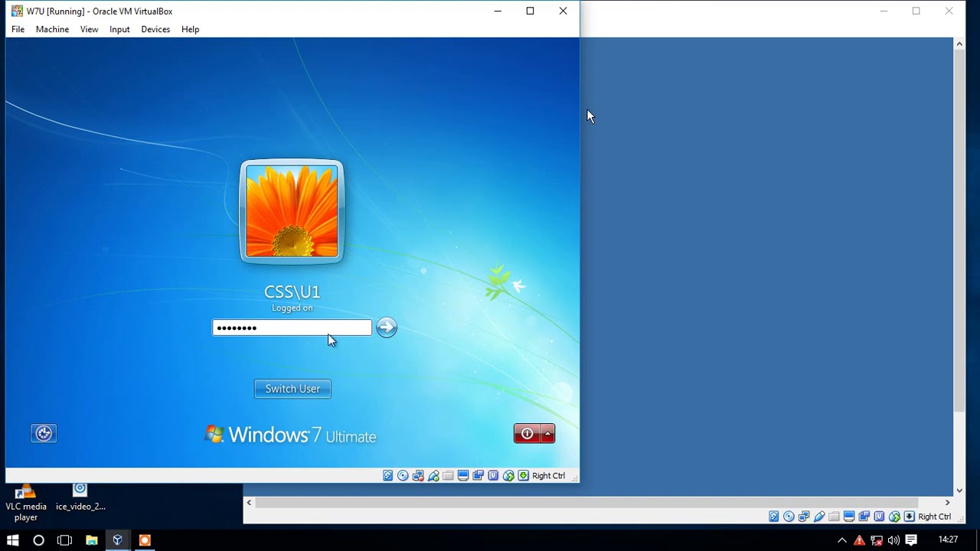
Task: Open the Help menu
Action: coord(190,29)
